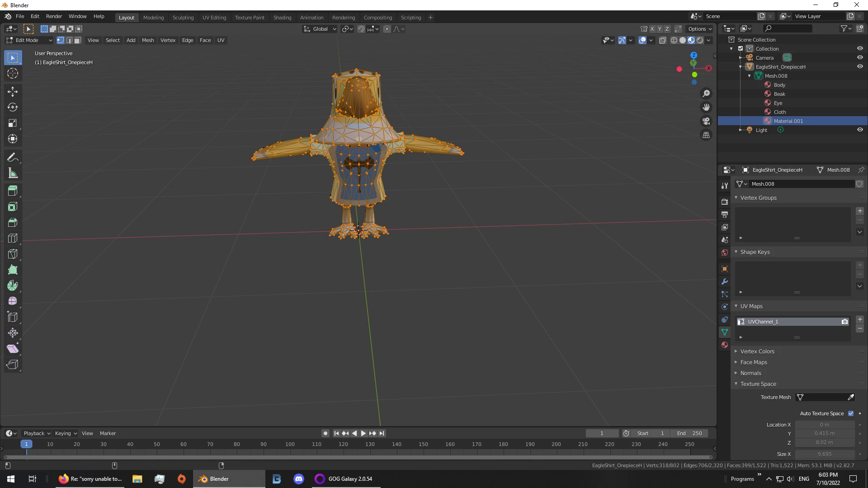Choose the Extrude Region tool
The image size is (868, 488).
coord(12,191)
